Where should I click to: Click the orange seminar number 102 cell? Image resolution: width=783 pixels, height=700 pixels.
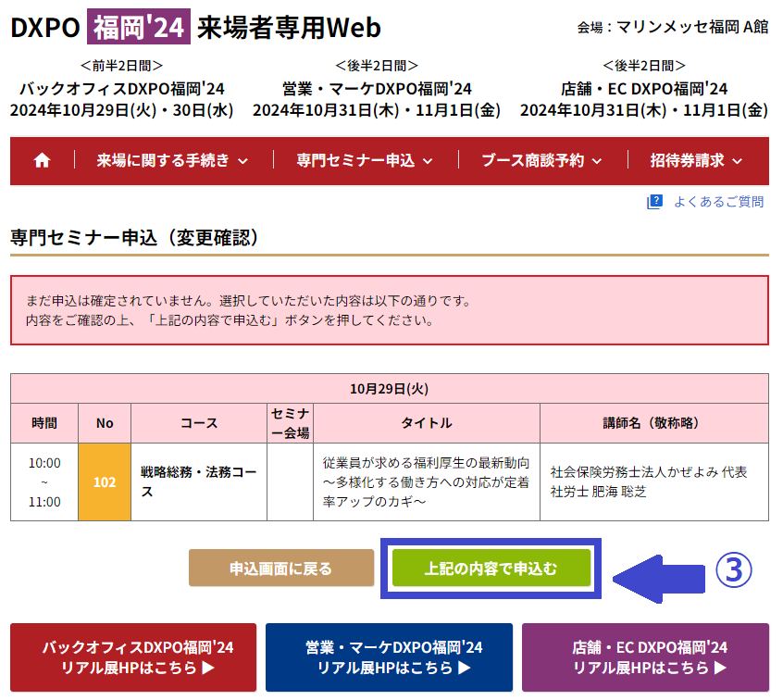[x=105, y=482]
